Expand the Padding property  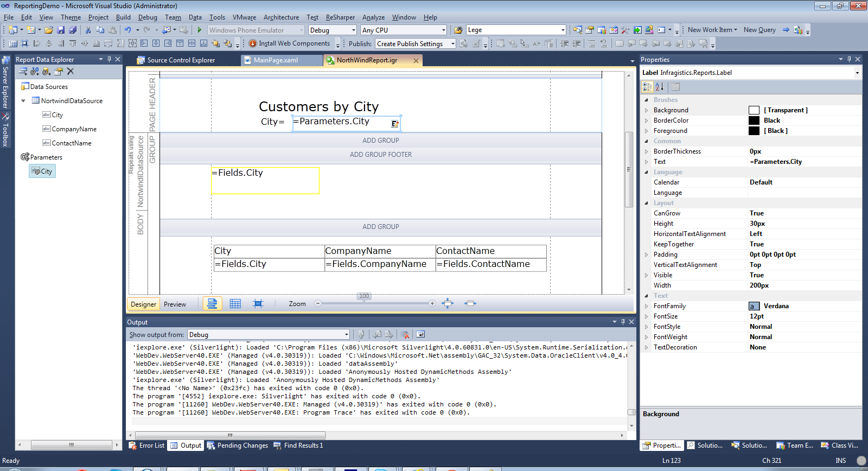(646, 254)
